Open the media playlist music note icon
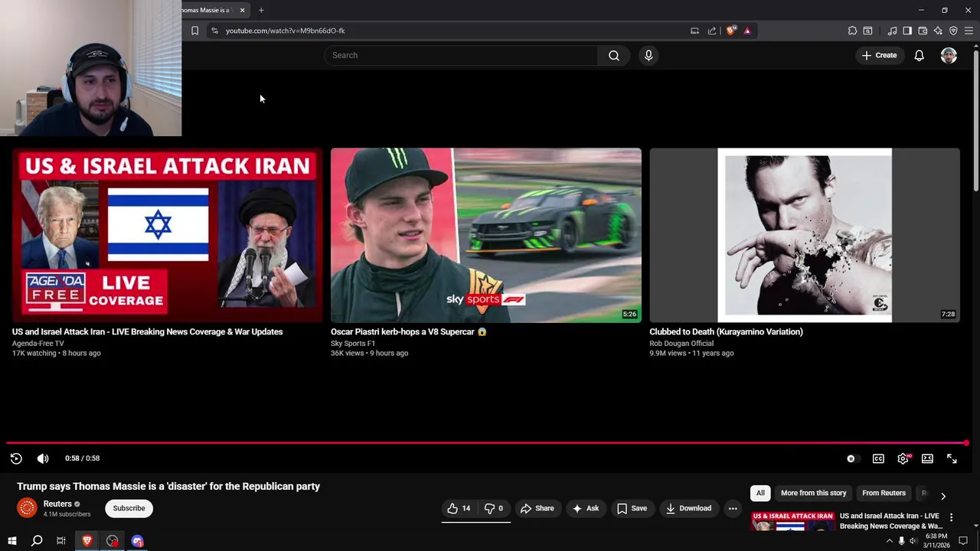980x551 pixels. pos(892,31)
